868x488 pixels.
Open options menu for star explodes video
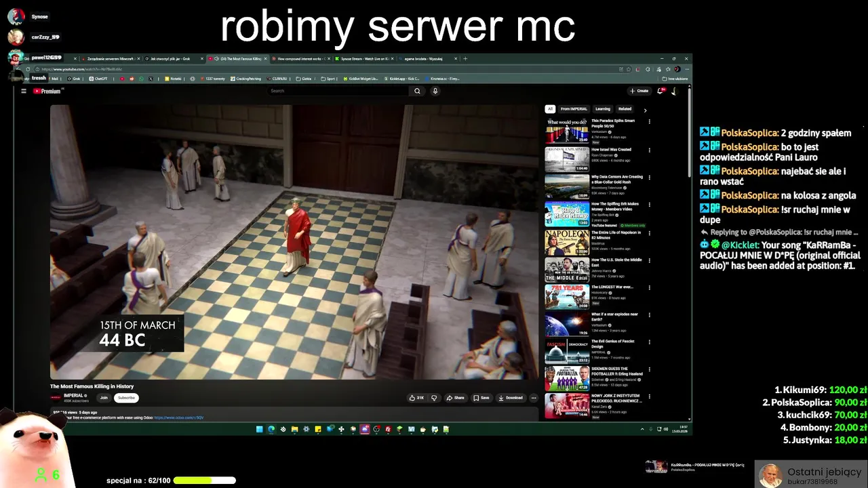(x=649, y=315)
